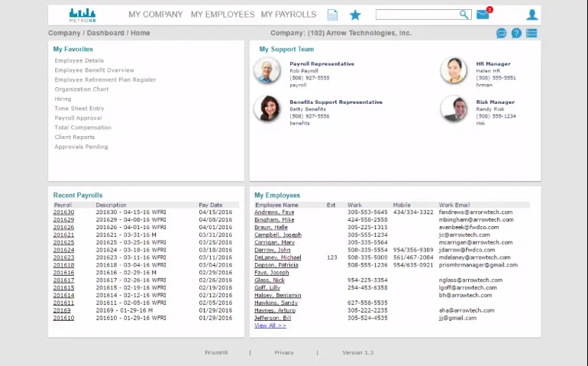The image size is (588, 366).
Task: Click the chat bubble icon
Action: pos(502,34)
